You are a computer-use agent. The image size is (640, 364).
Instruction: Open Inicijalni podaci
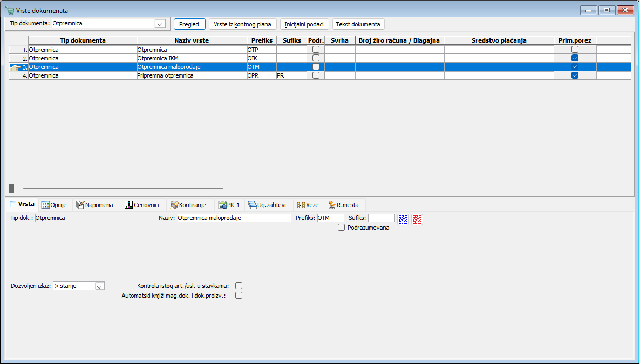click(x=304, y=24)
